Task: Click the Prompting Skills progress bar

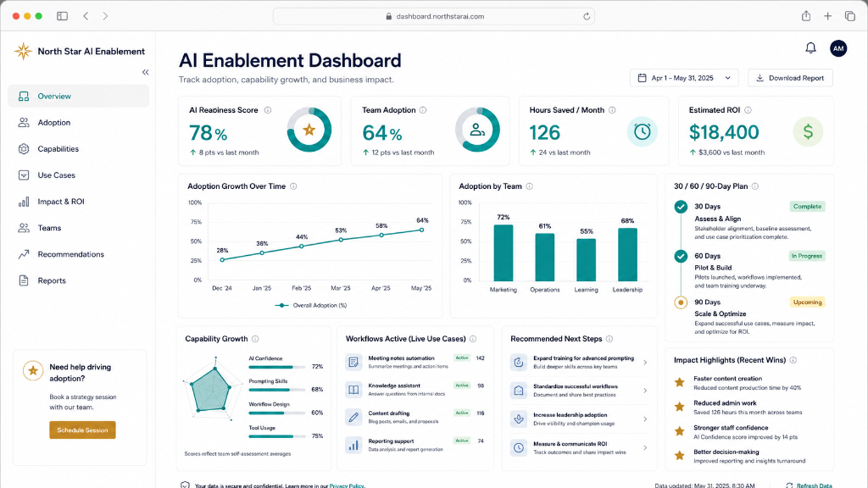Action: tap(277, 390)
